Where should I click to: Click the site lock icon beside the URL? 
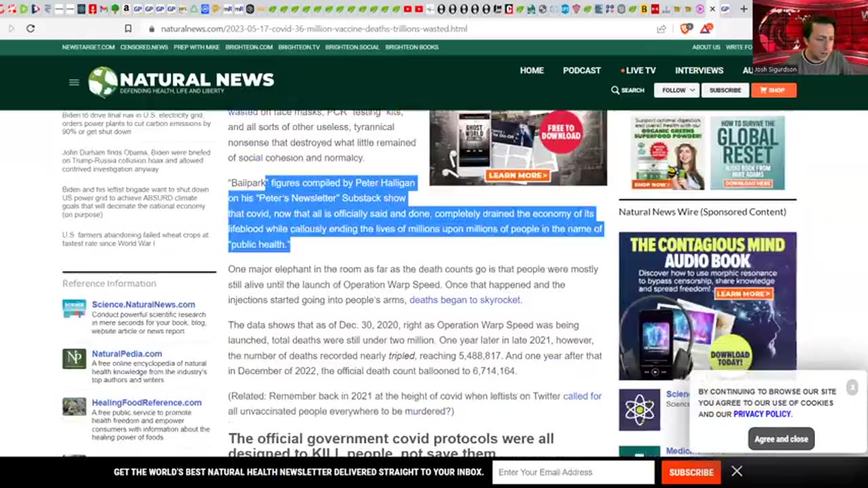[x=151, y=29]
